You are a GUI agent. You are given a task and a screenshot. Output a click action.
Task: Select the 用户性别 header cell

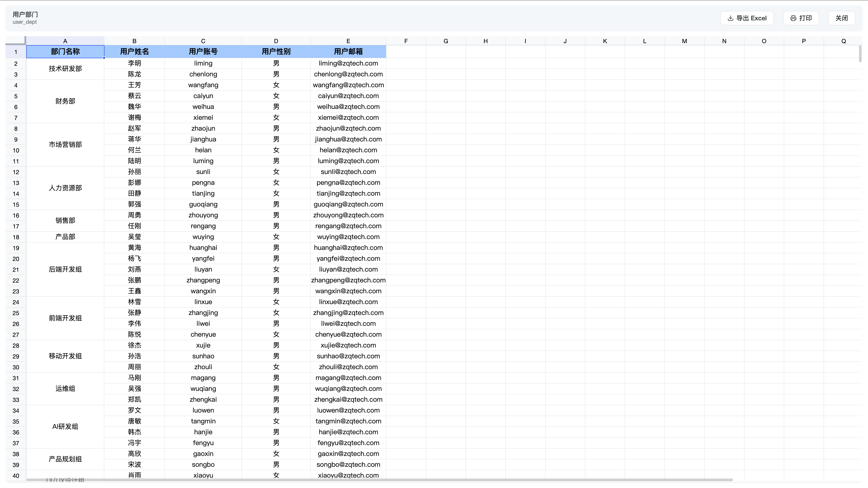point(276,52)
